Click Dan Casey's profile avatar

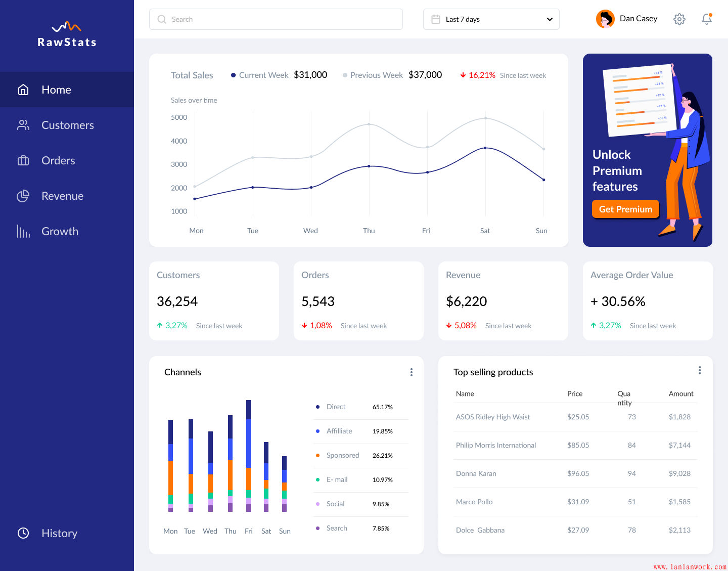tap(605, 19)
